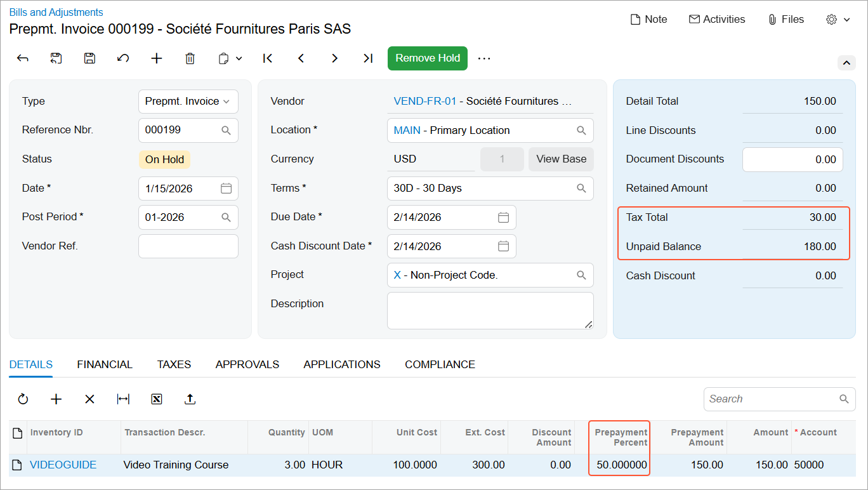
Task: Open the Due Date calendar picker
Action: tap(503, 217)
